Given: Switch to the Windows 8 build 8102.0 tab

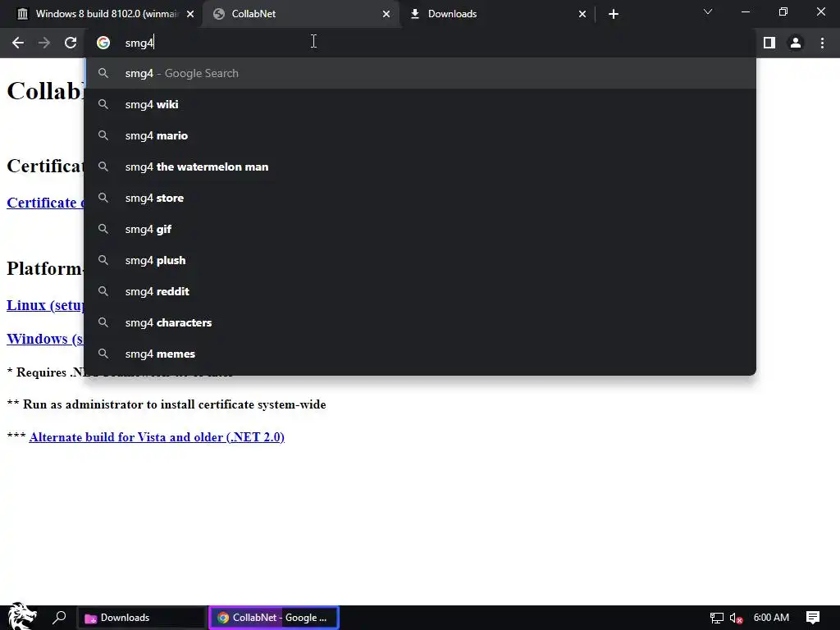Looking at the screenshot, I should tap(102, 14).
